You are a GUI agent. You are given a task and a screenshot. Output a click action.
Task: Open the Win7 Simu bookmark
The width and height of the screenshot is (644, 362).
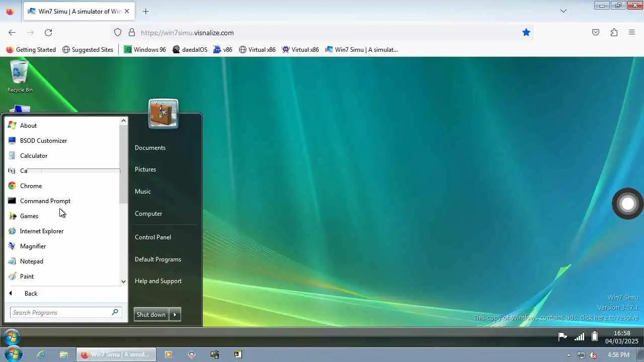pos(361,49)
